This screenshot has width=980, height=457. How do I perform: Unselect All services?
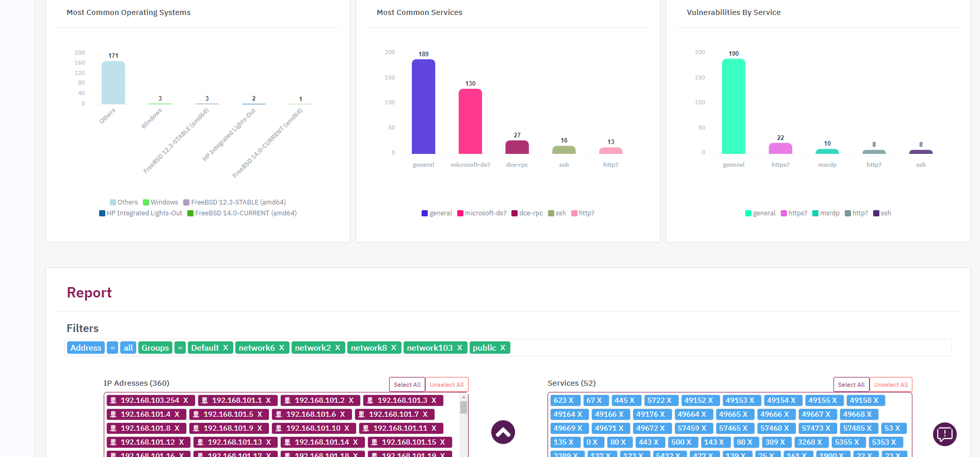[x=891, y=385]
